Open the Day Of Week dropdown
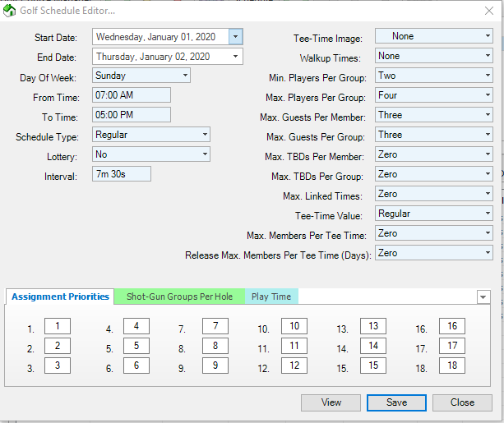The image size is (504, 423). [183, 76]
